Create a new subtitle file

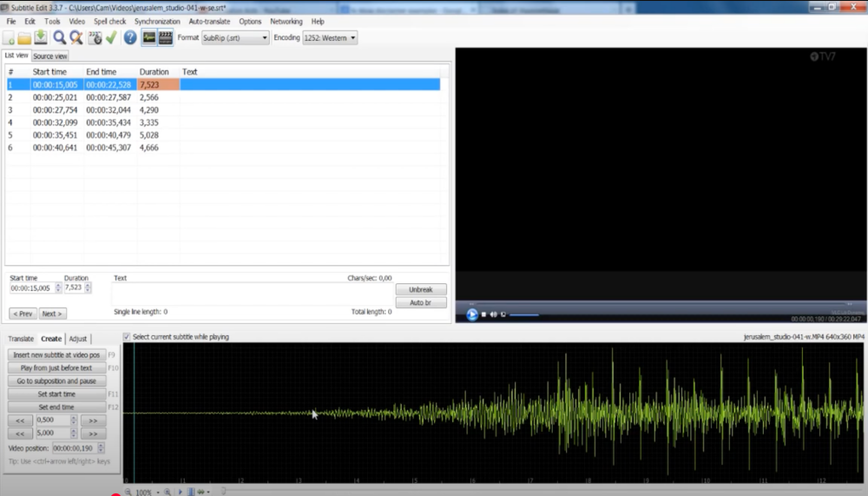[9, 37]
